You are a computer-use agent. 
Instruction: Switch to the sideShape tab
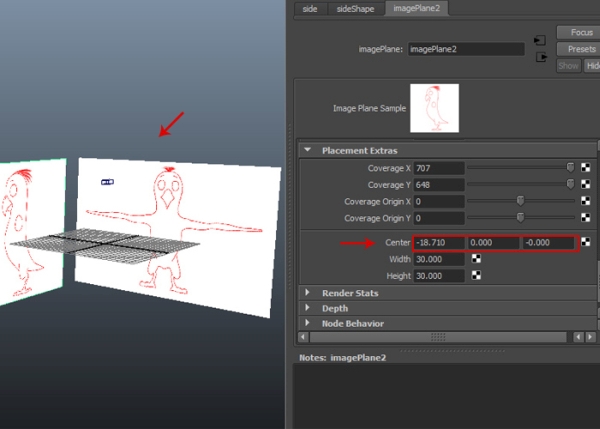[x=355, y=9]
